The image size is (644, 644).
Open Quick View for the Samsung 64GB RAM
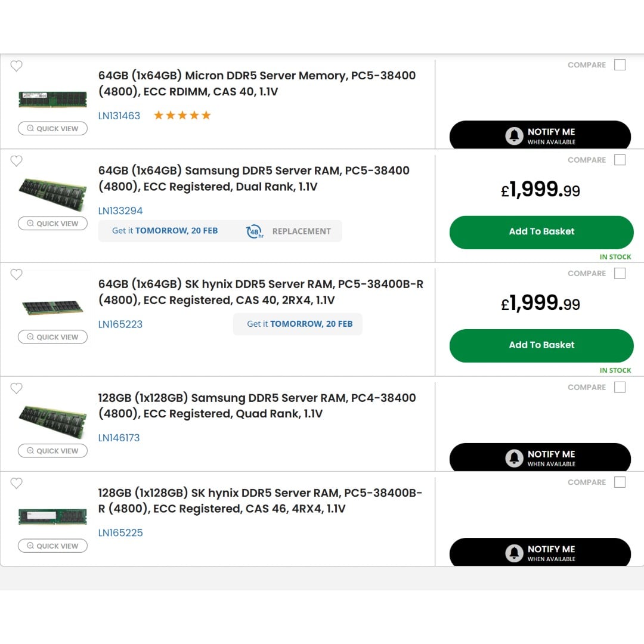click(52, 223)
